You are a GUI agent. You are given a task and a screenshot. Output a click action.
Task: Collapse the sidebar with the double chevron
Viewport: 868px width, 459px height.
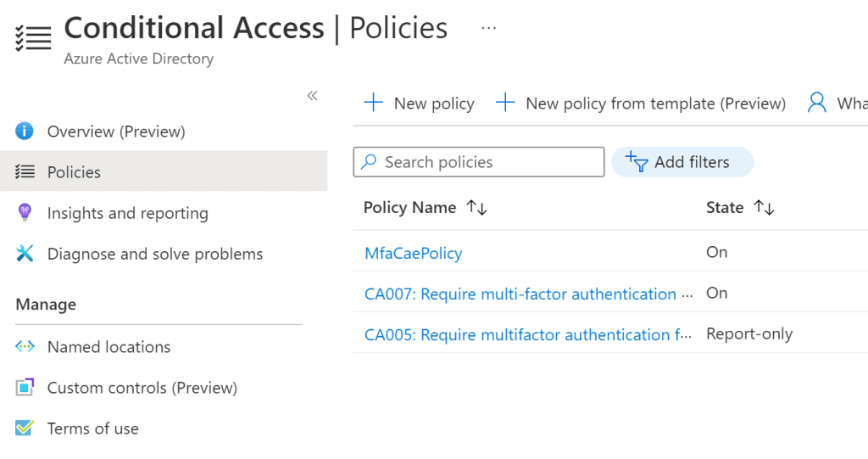[x=312, y=96]
